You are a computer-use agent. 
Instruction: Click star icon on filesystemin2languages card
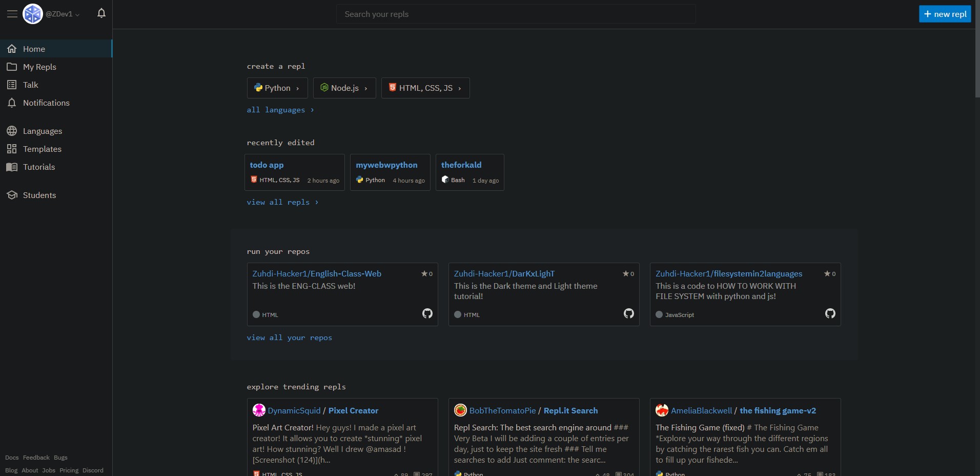pyautogui.click(x=827, y=273)
